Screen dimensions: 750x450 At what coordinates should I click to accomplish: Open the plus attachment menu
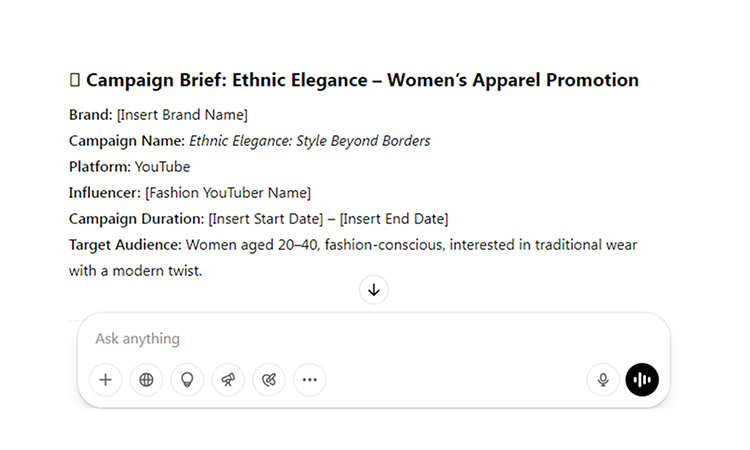point(105,380)
